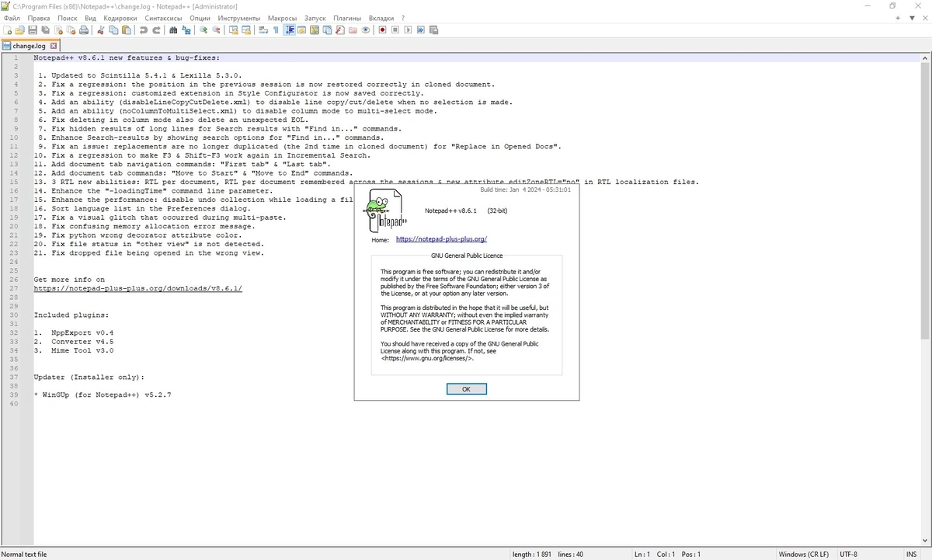Click the plus button at top right
The height and width of the screenshot is (560, 932).
[897, 17]
